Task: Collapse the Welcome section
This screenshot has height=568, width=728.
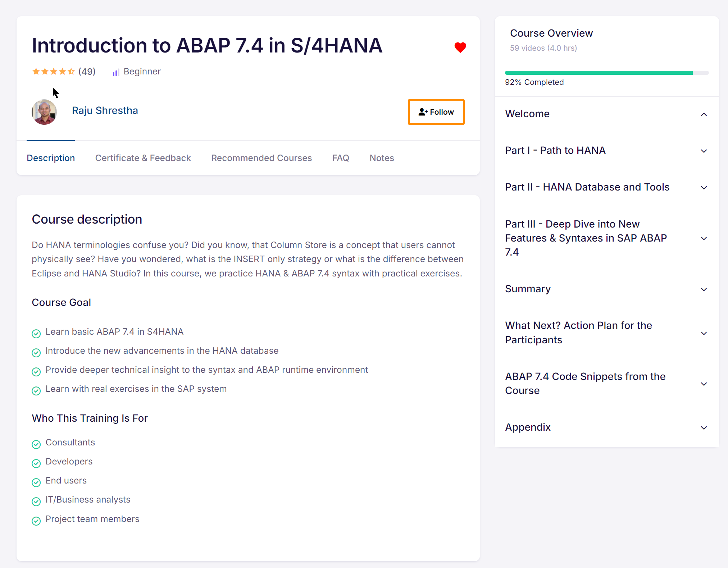Action: tap(704, 115)
